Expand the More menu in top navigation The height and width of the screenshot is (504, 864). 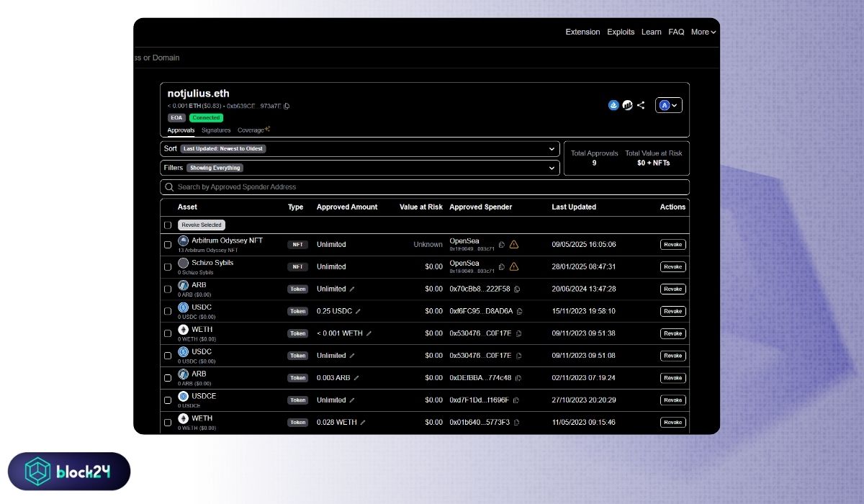(x=703, y=32)
